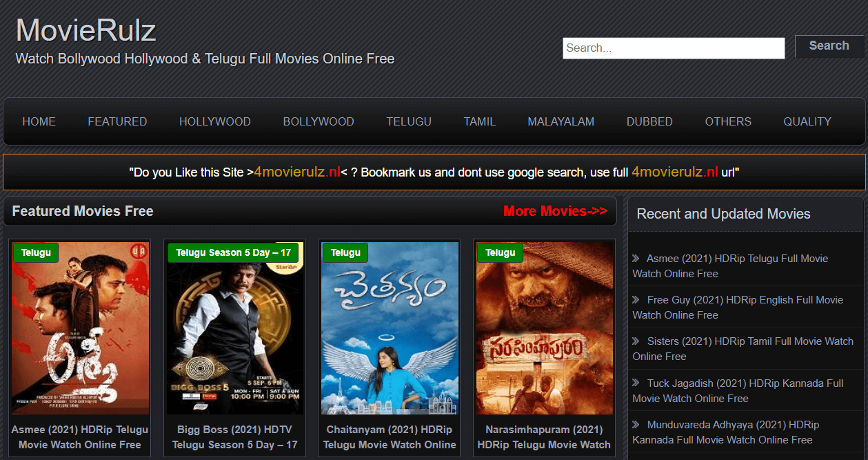868x460 pixels.
Task: Click the Chaitanyam movie poster
Action: 390,328
